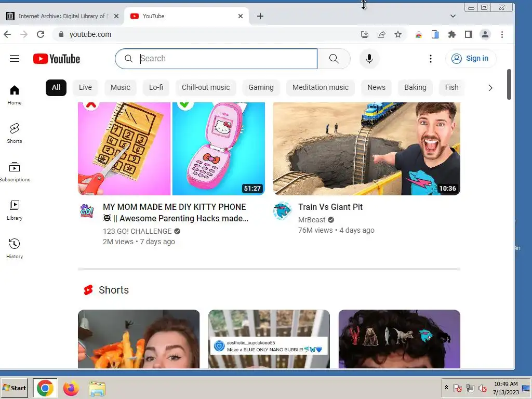The height and width of the screenshot is (399, 532).
Task: Click the muted volume tray icon
Action: pyautogui.click(x=482, y=388)
